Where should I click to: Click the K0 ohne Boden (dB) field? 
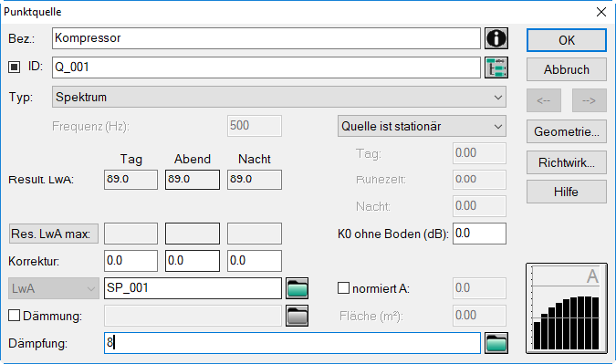(x=479, y=234)
